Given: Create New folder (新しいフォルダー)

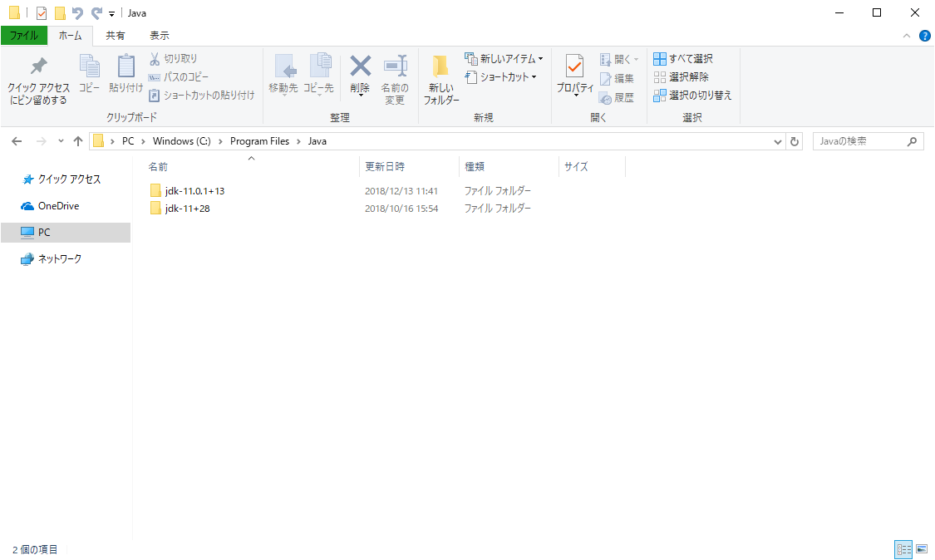Looking at the screenshot, I should coord(441,80).
